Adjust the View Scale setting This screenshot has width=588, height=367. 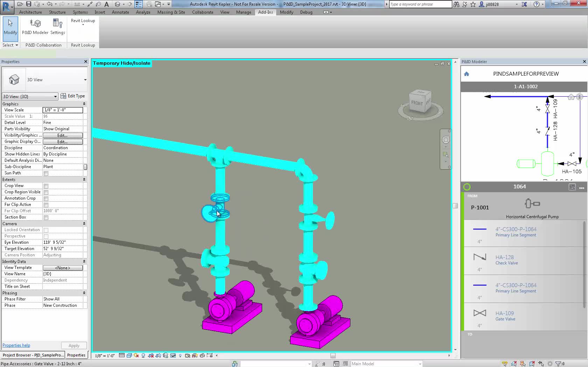coord(63,110)
